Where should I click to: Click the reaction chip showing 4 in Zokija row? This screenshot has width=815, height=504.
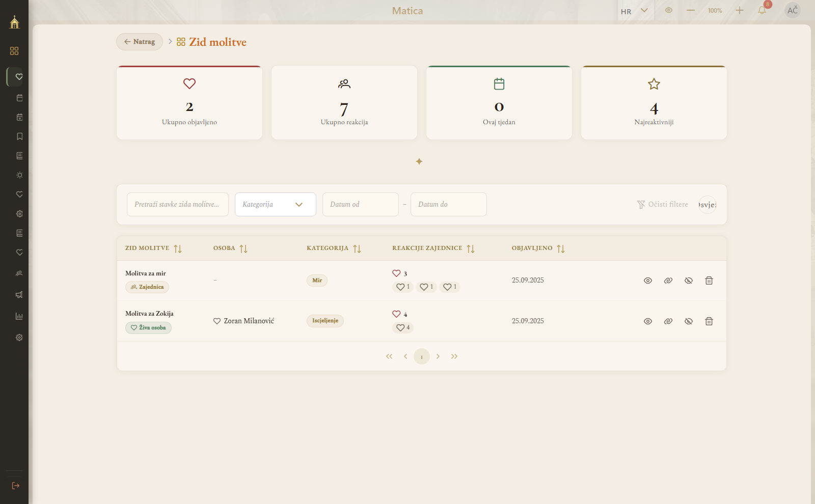point(403,328)
